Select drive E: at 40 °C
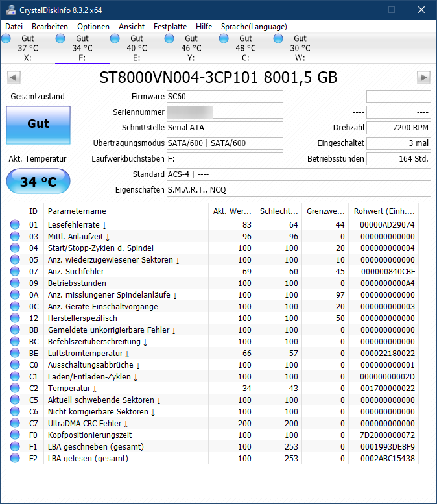This screenshot has height=504, width=437. (137, 48)
